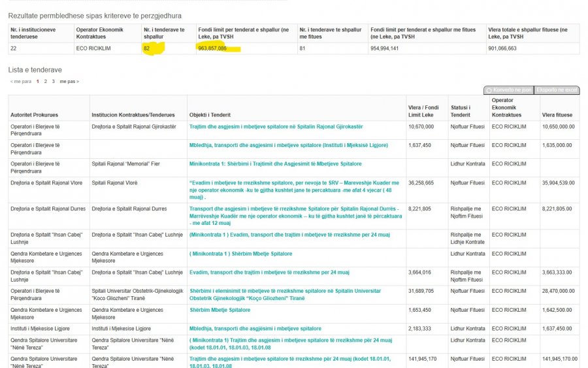Screen dimensions: 588x368
Task: Click the 'me pas >' next page link
Action: tap(69, 82)
